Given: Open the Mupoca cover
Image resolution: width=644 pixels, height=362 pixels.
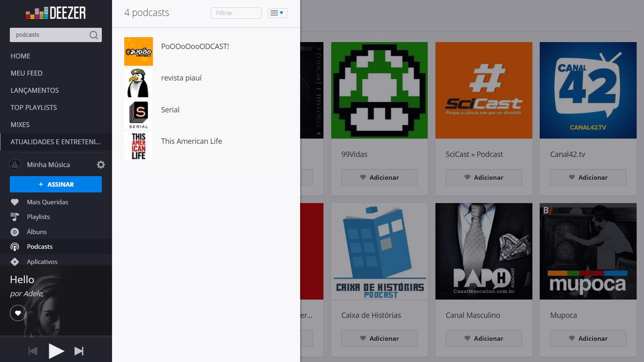Looking at the screenshot, I should (588, 251).
